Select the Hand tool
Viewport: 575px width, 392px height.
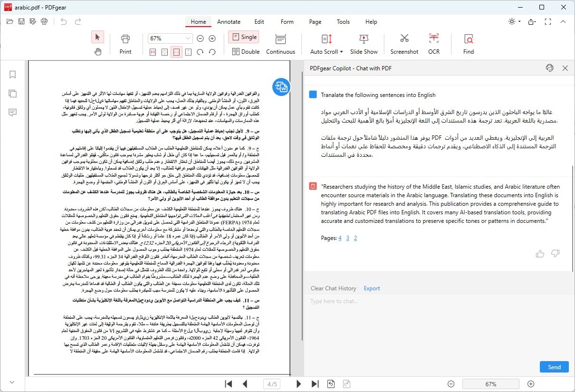98,52
